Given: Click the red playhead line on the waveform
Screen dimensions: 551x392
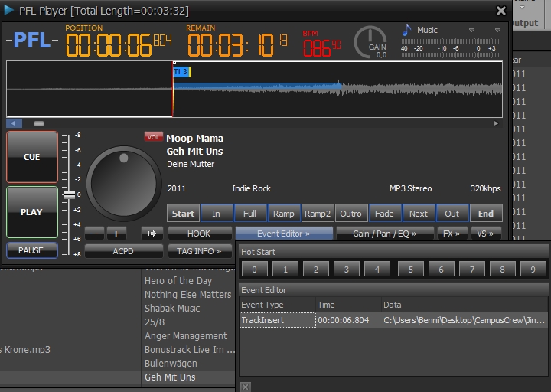Looking at the screenshot, I should 173,90.
